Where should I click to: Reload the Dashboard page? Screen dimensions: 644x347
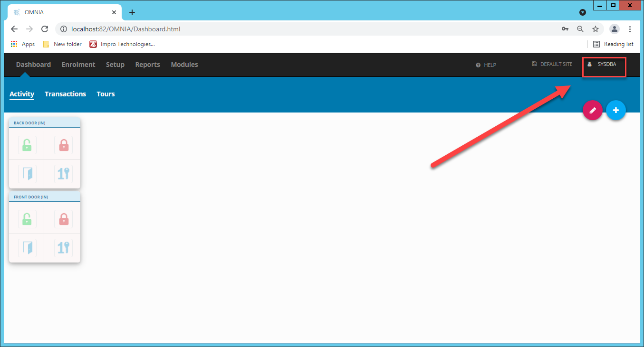click(45, 29)
